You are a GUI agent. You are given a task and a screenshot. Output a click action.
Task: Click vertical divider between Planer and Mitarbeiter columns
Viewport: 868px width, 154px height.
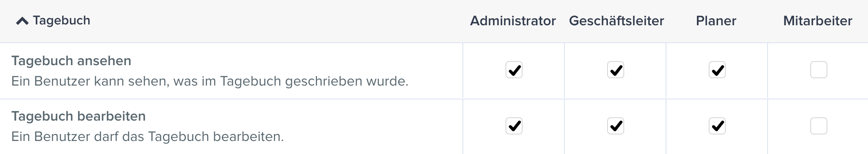coord(768,98)
